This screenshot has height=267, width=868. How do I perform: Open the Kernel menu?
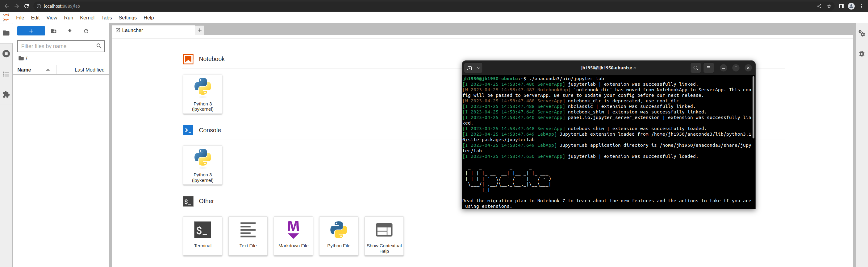(87, 18)
